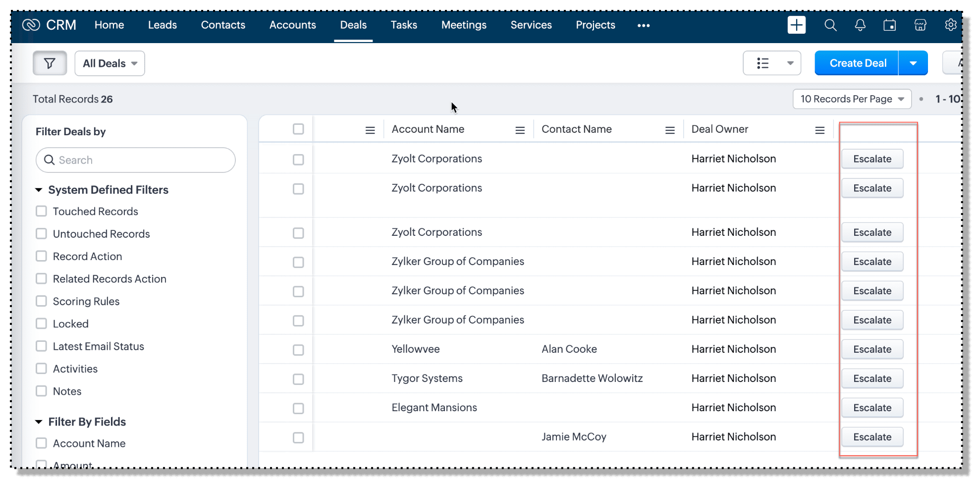Click the Deal Owner column menu icon
Viewport: 980px width, 486px height.
(x=819, y=130)
